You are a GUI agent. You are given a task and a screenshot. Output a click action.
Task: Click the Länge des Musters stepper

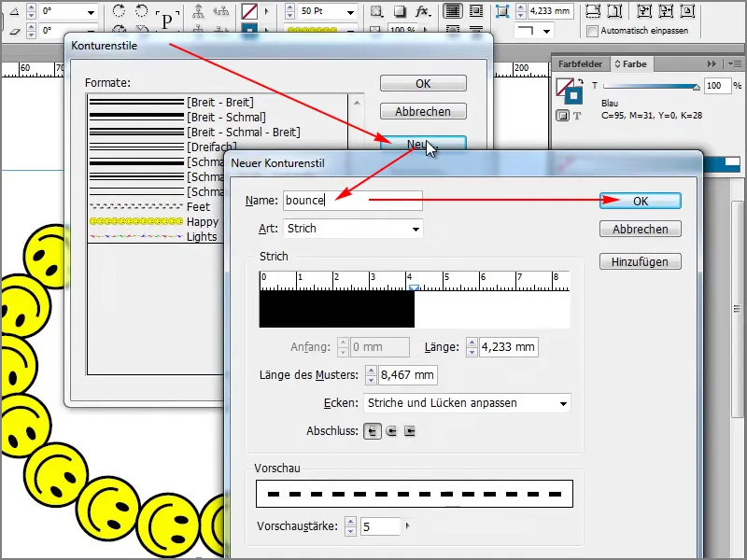pos(371,375)
